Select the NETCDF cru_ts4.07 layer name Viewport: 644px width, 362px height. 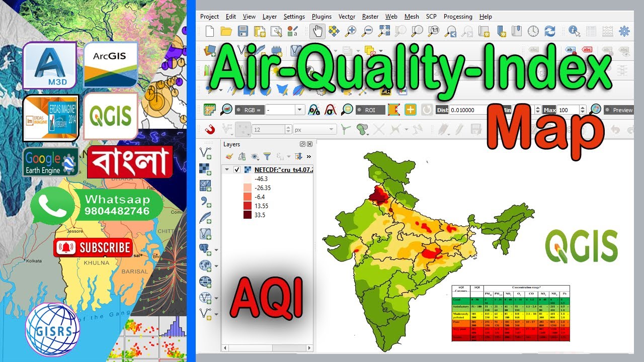click(284, 170)
